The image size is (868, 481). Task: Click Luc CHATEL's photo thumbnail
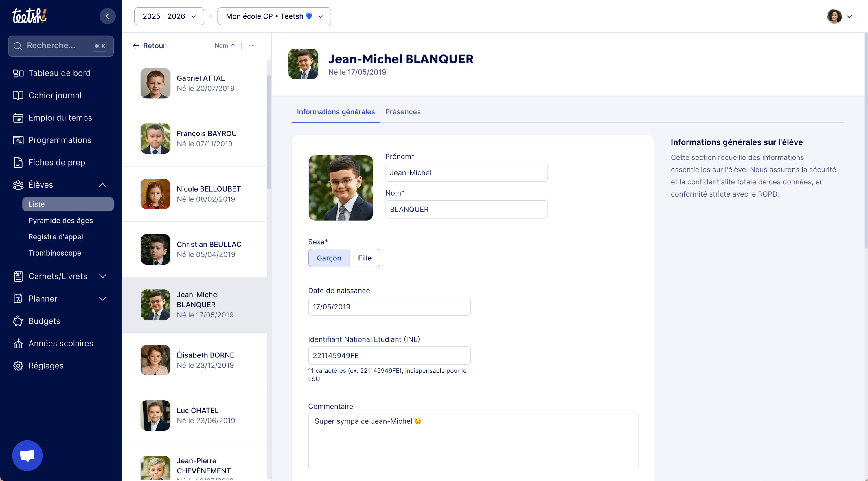[x=155, y=415]
